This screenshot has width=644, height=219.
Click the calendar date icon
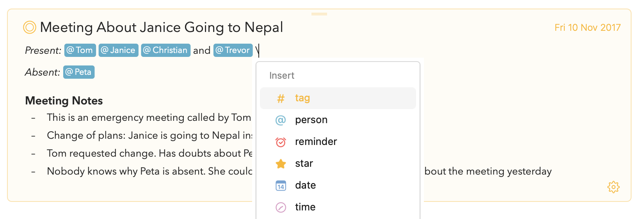281,185
